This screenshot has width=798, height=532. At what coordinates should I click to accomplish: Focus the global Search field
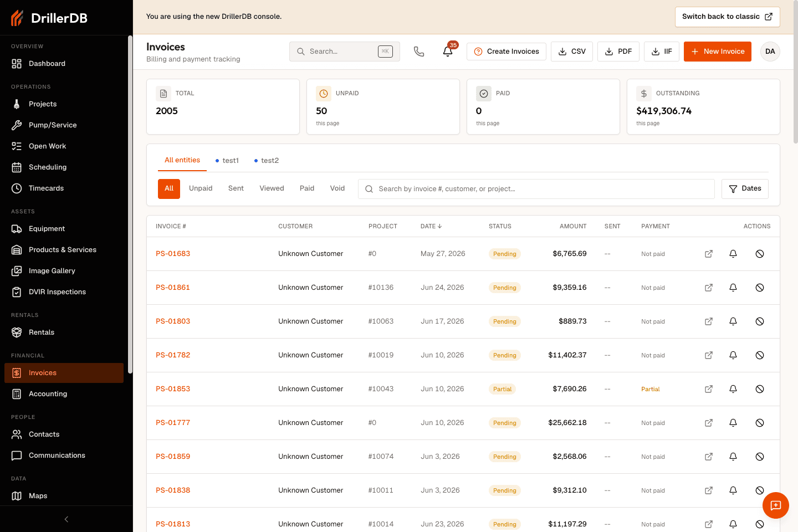[x=345, y=52]
